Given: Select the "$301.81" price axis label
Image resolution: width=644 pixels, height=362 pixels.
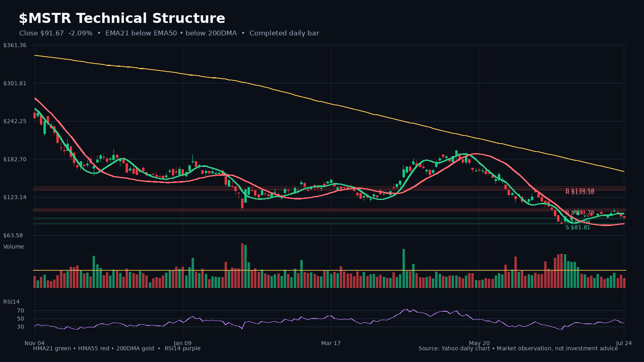Looking at the screenshot, I should click(15, 83).
